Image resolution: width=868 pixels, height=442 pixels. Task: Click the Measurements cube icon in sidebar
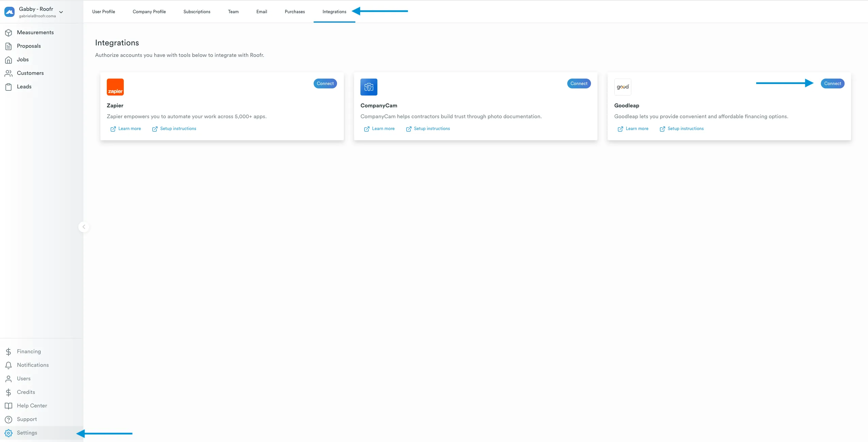click(8, 33)
